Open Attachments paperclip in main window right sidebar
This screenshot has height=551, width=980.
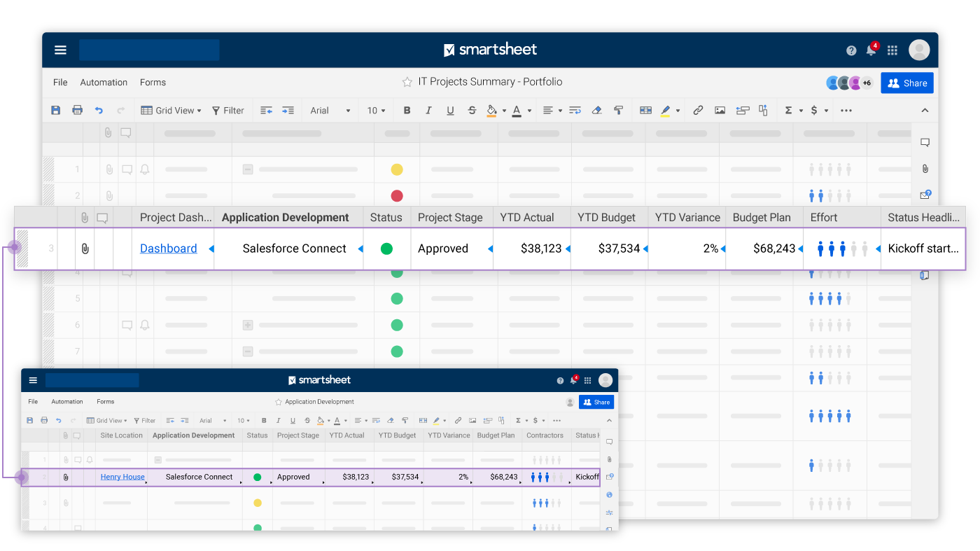coord(925,169)
